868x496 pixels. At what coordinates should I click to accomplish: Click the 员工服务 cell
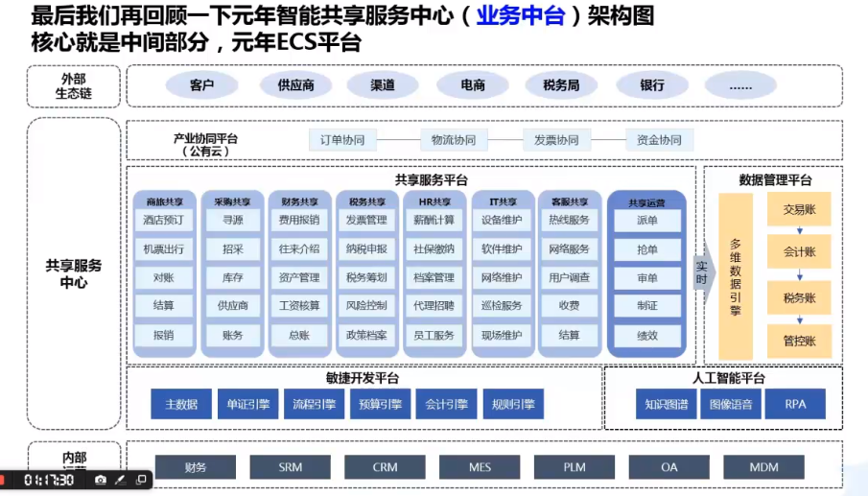434,335
